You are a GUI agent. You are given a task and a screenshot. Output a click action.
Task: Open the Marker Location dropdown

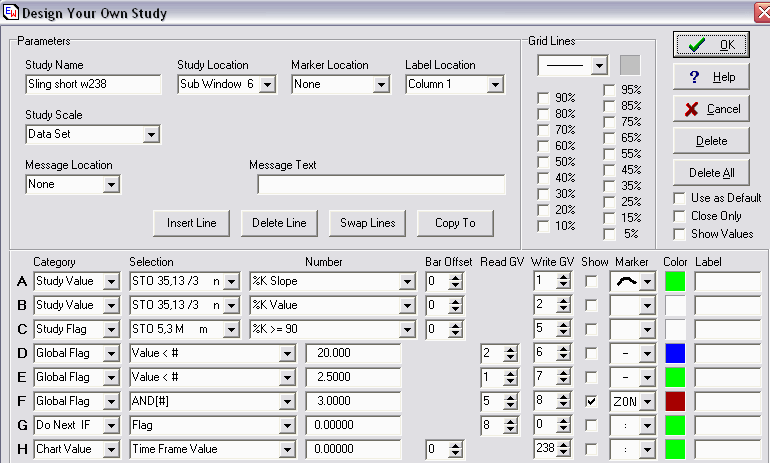pyautogui.click(x=381, y=85)
